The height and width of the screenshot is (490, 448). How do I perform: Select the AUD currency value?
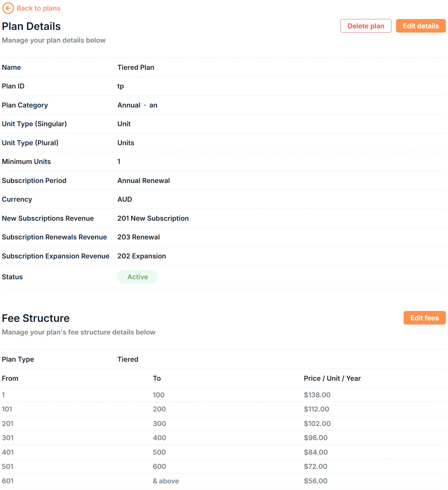click(124, 199)
